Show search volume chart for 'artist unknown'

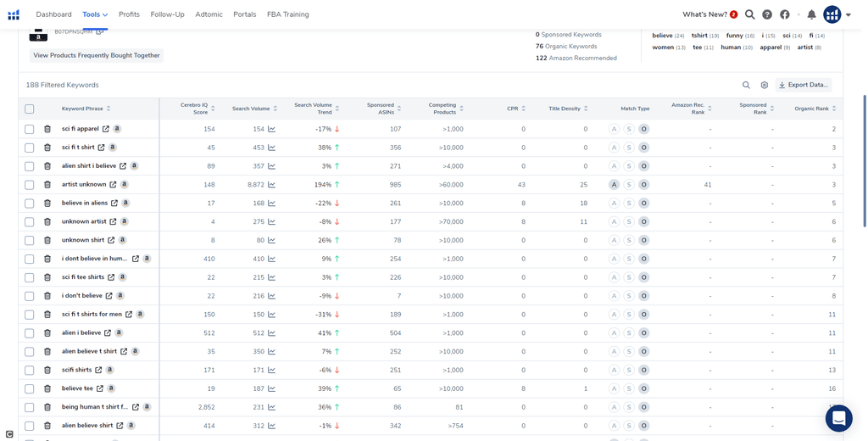[271, 185]
